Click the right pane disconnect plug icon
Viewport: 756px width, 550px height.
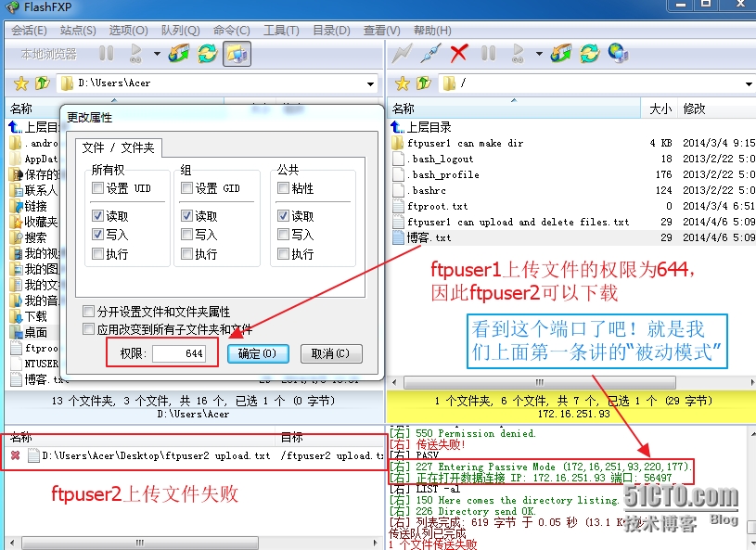click(430, 53)
